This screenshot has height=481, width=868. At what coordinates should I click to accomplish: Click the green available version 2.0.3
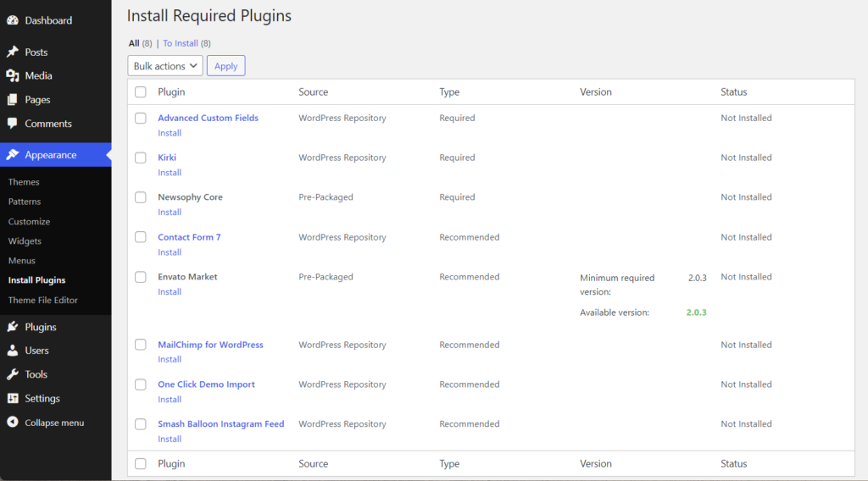pyautogui.click(x=697, y=312)
